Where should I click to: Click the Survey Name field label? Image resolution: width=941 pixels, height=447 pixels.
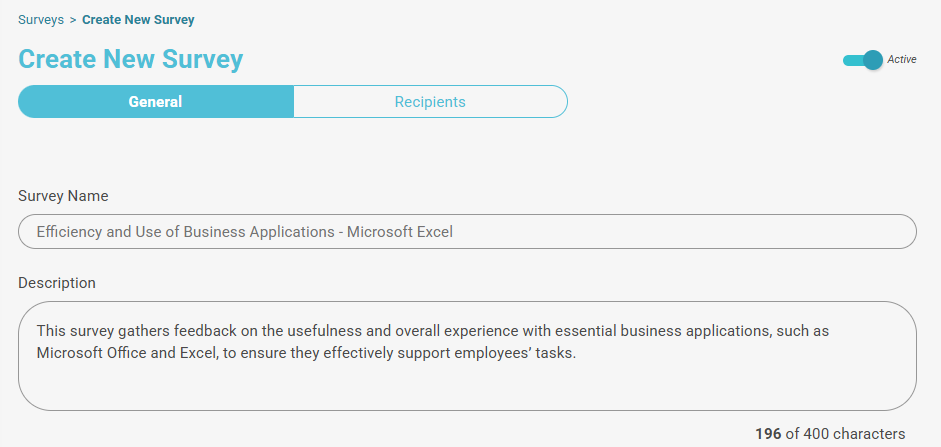tap(63, 196)
